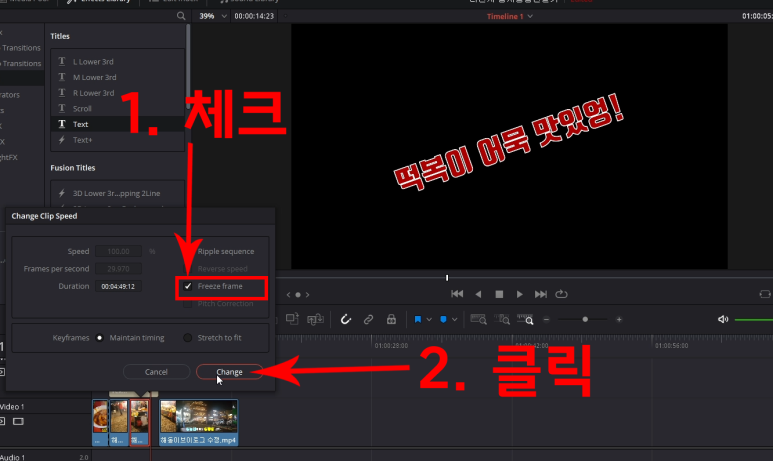Click the Video 1 track label
This screenshot has height=461, width=773.
click(x=12, y=407)
